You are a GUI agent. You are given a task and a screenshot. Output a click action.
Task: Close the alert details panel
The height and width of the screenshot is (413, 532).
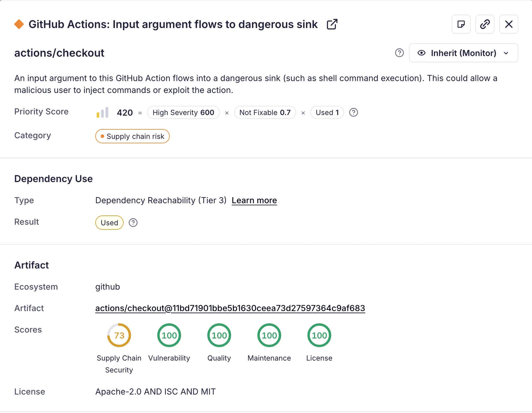pos(508,24)
